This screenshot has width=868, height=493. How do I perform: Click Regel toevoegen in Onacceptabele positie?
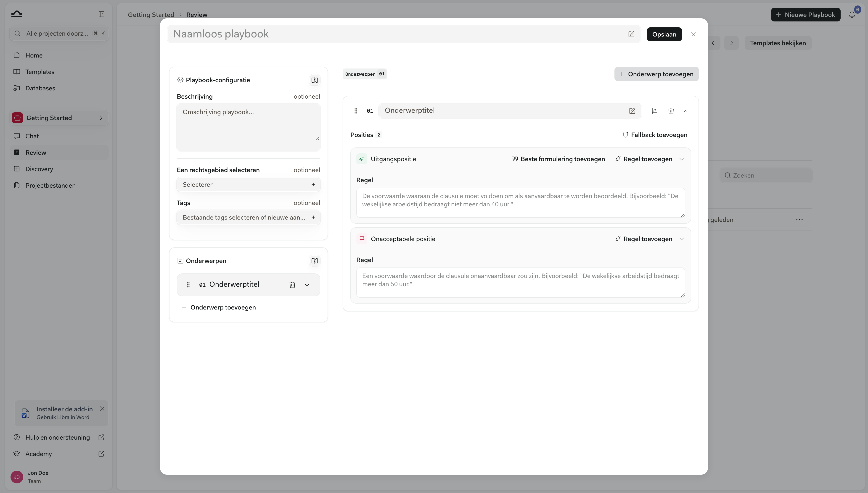(x=644, y=239)
